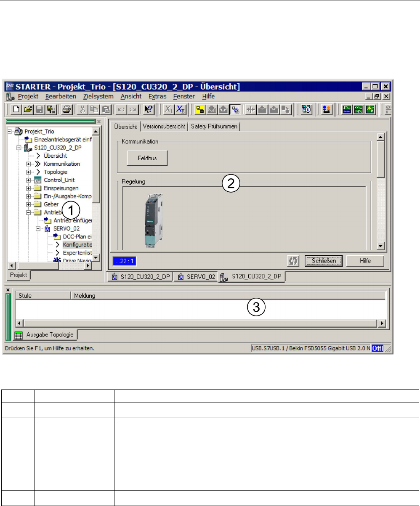
Task: Click the Offl status indicator in status bar
Action: click(x=377, y=348)
